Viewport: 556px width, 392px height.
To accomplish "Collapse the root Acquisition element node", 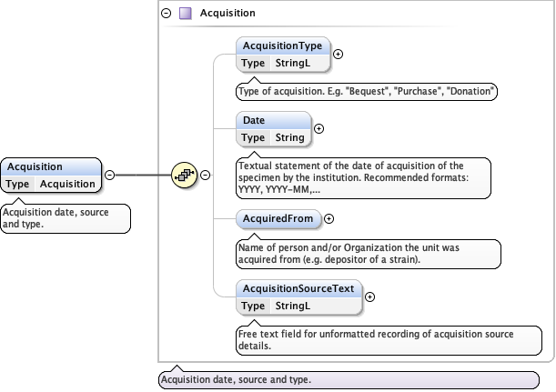I will coord(109,175).
